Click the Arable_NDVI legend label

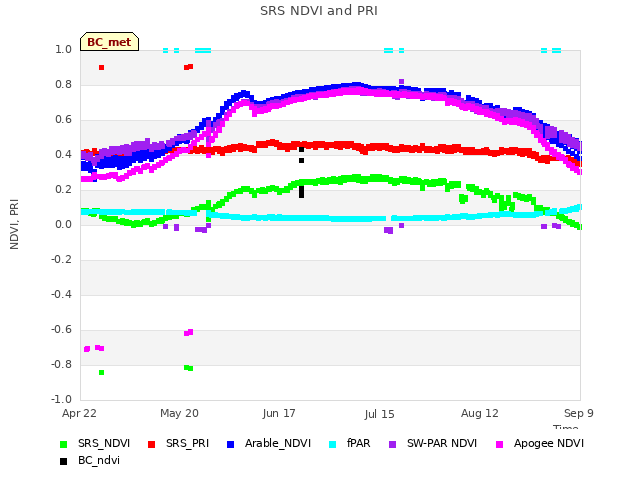(x=278, y=444)
